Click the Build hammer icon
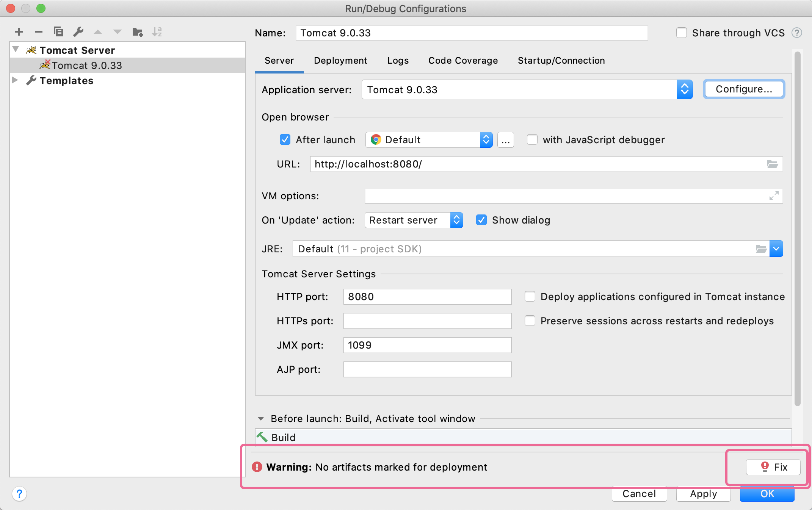 click(262, 437)
